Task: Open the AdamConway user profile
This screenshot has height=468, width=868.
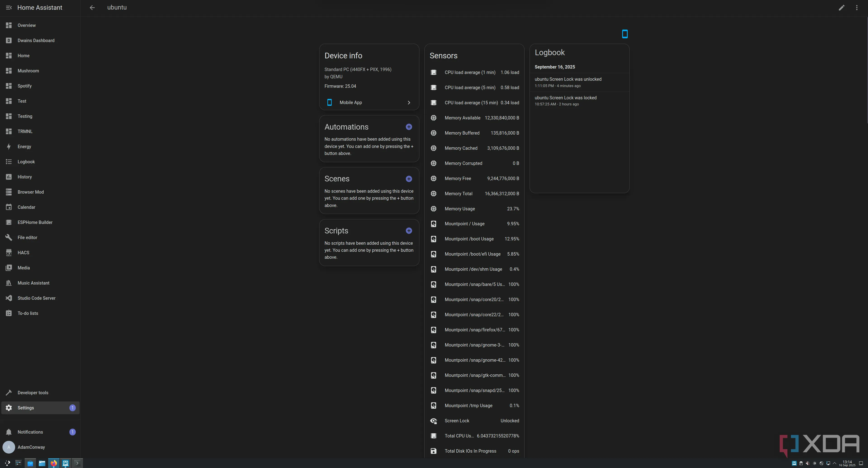Action: (x=31, y=447)
